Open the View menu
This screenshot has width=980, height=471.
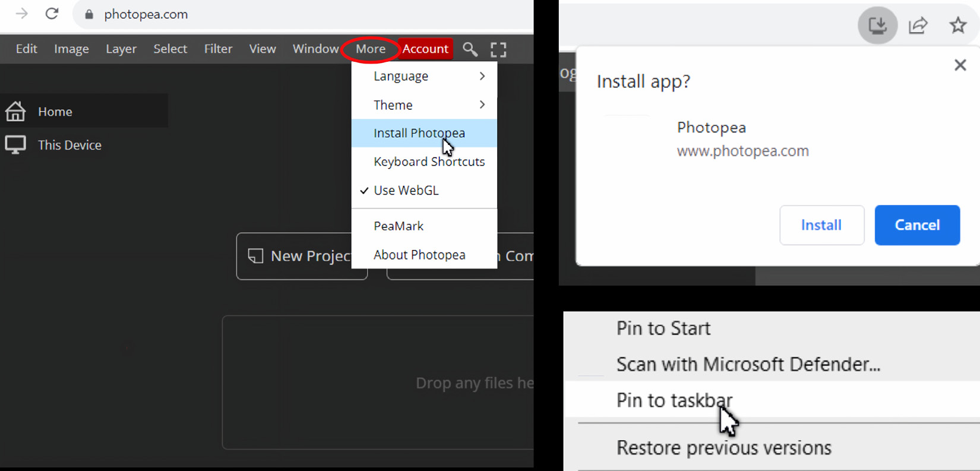pos(263,49)
